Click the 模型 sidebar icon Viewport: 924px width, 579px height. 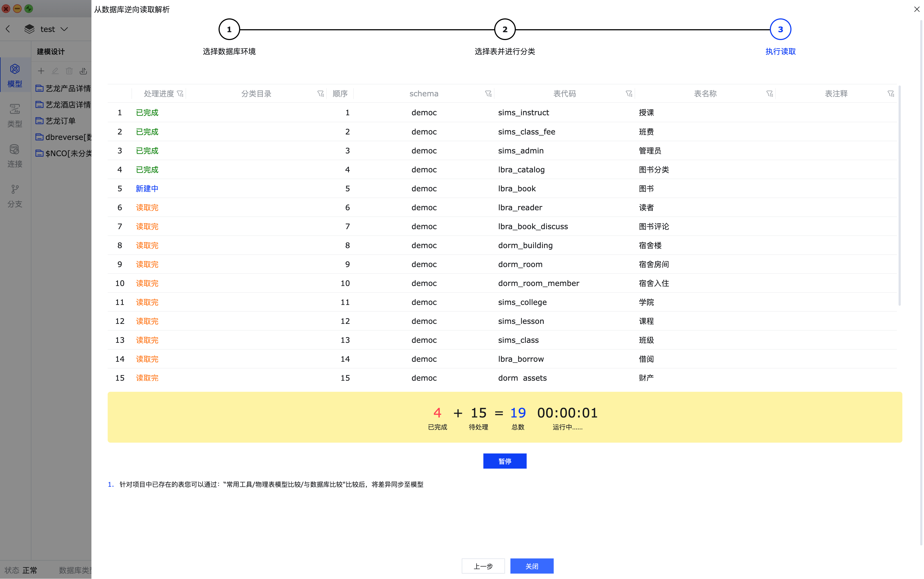coord(15,75)
